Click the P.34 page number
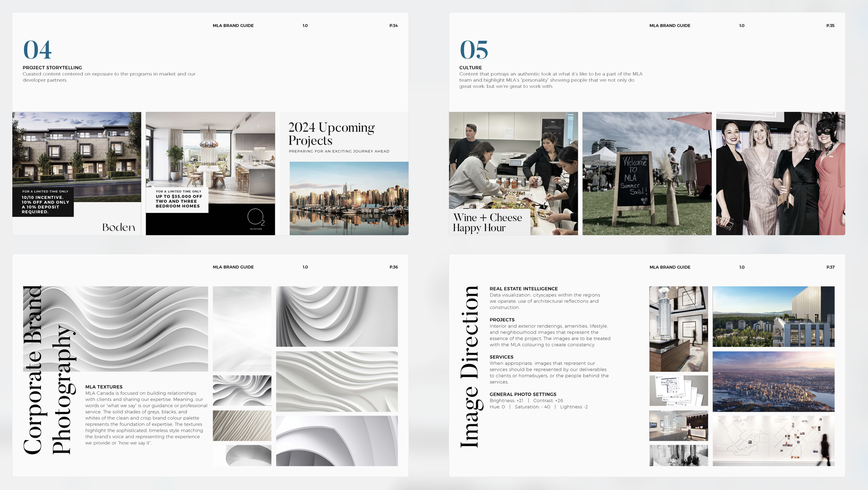 (394, 26)
